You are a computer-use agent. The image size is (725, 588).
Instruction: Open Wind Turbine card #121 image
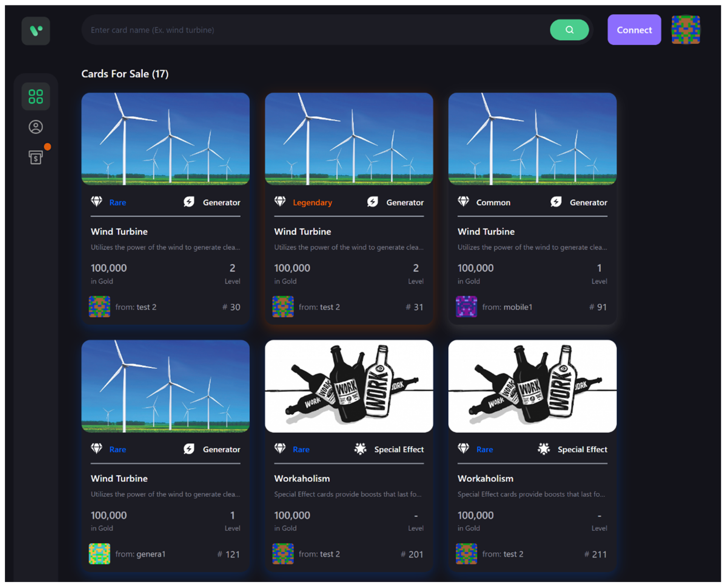(x=165, y=386)
